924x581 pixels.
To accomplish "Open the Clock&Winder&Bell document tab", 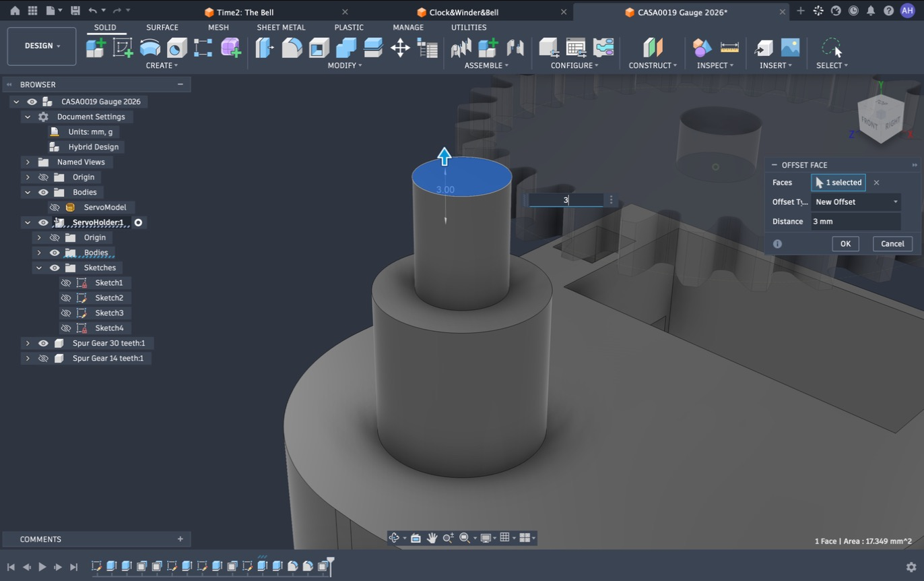I will click(463, 12).
